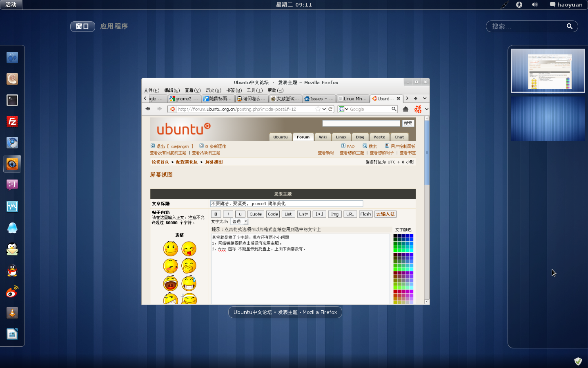Open the 文字大小 font size dropdown

(240, 221)
